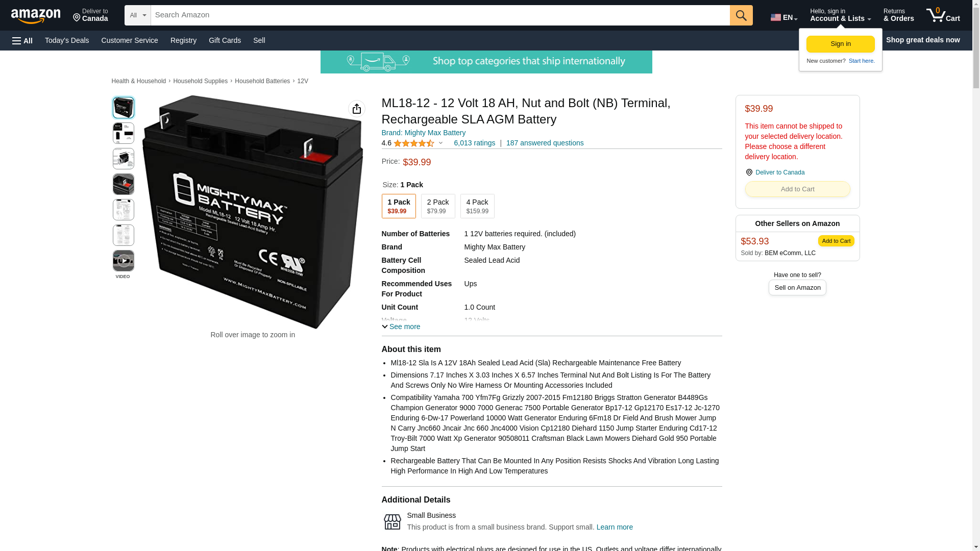
Task: Click the share icon on product image
Action: point(357,109)
